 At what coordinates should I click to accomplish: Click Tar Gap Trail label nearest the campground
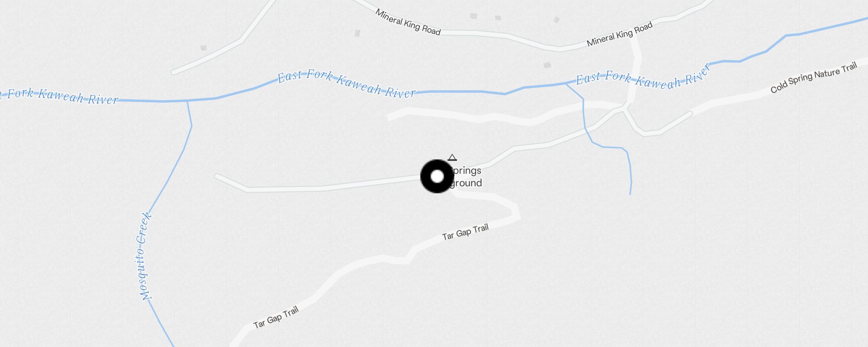(x=465, y=232)
